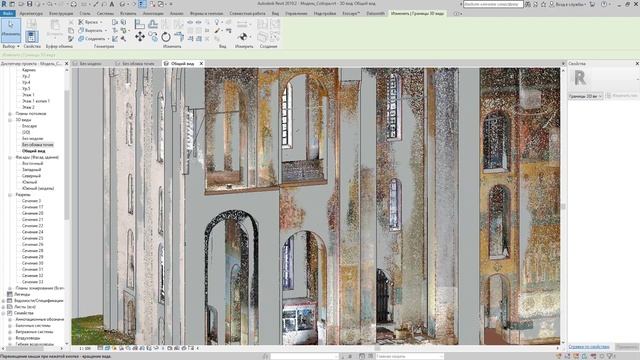
Task: Collapse the Разрезы tree node
Action: tap(10, 195)
